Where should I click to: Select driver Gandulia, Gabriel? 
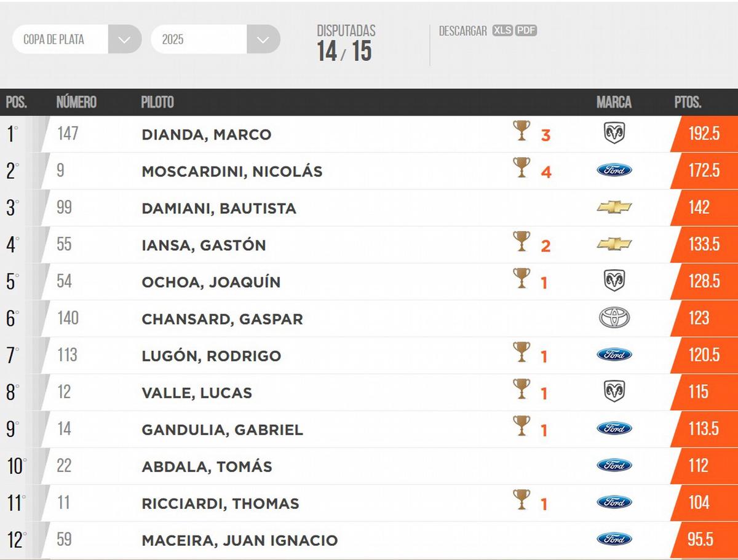(222, 430)
